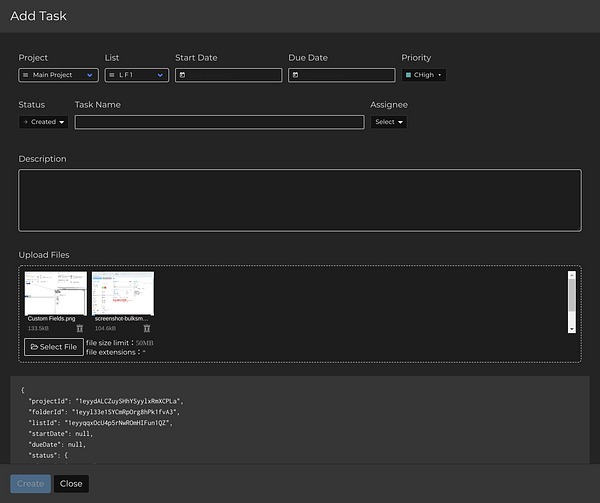The width and height of the screenshot is (600, 503).
Task: Click inside the Description text area
Action: [x=300, y=200]
